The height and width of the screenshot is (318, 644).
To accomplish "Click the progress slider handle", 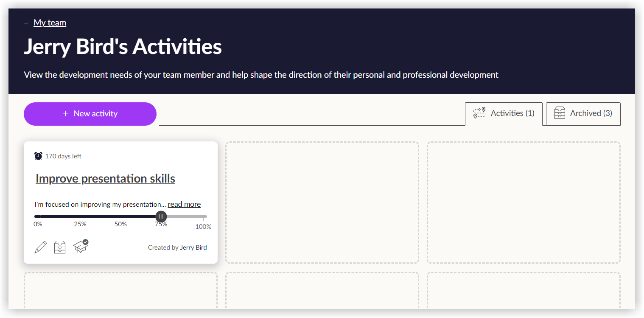I will click(161, 217).
